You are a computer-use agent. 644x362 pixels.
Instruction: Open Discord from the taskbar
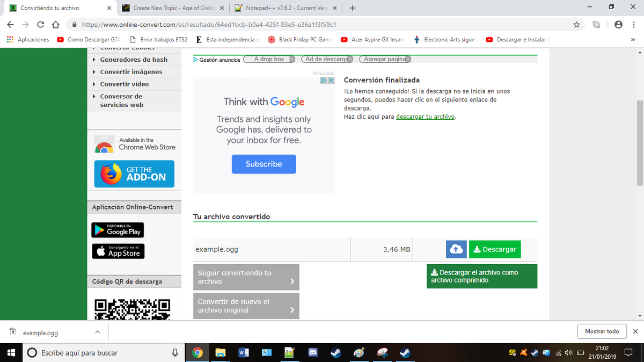[x=313, y=353]
